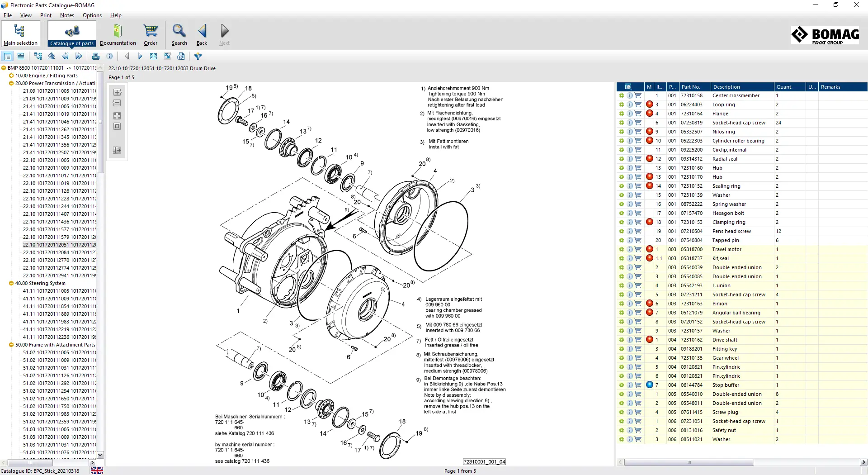Screen dimensions: 868x475
Task: Open the Help menu
Action: (x=116, y=15)
